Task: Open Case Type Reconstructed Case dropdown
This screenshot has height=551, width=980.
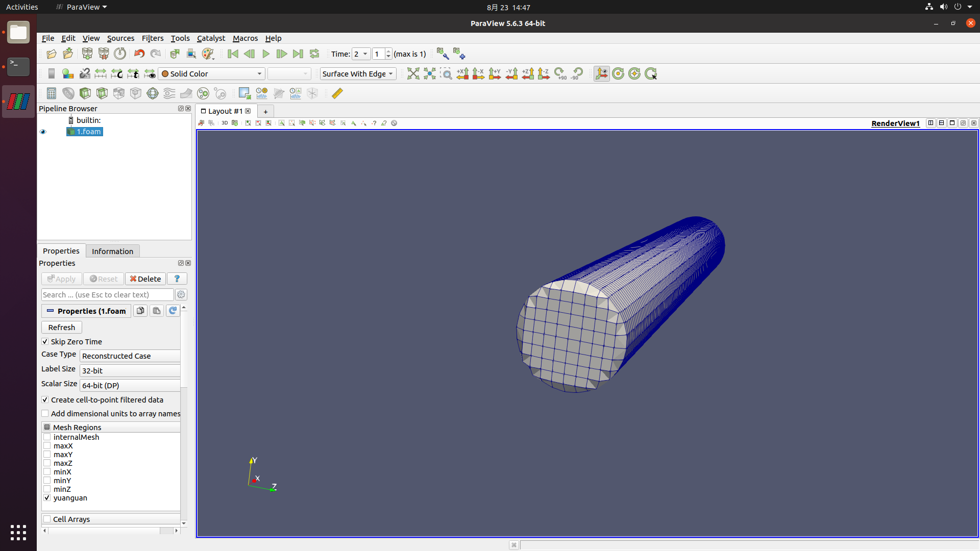Action: pos(130,356)
